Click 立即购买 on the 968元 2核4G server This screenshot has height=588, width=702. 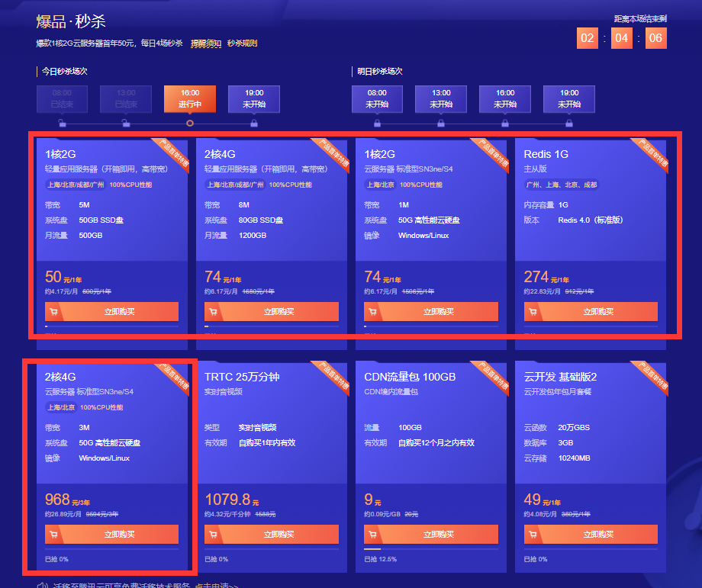(x=111, y=534)
